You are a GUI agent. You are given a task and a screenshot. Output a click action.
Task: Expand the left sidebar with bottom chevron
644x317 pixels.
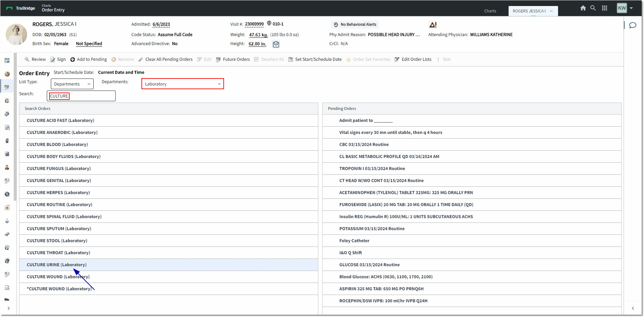tap(9, 308)
